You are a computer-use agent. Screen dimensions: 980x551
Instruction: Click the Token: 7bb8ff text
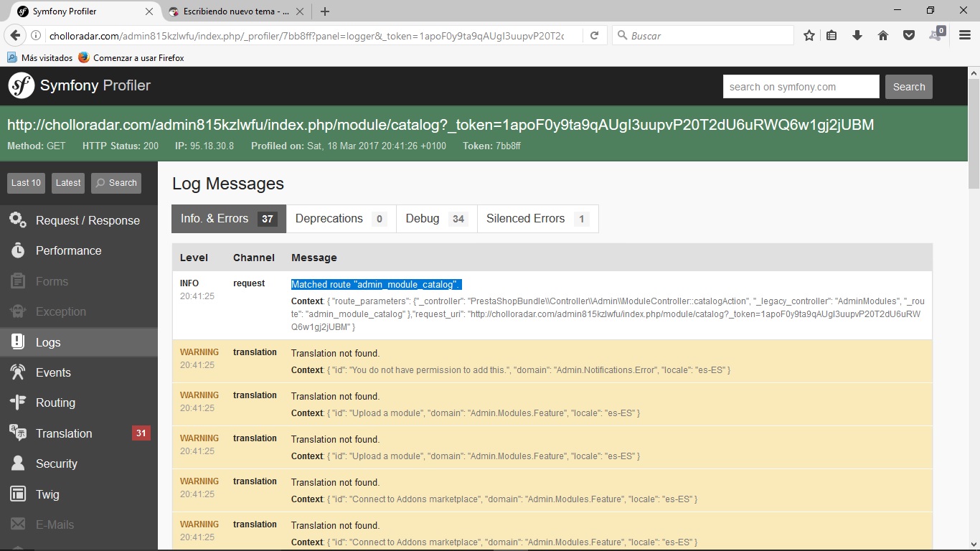(x=491, y=146)
